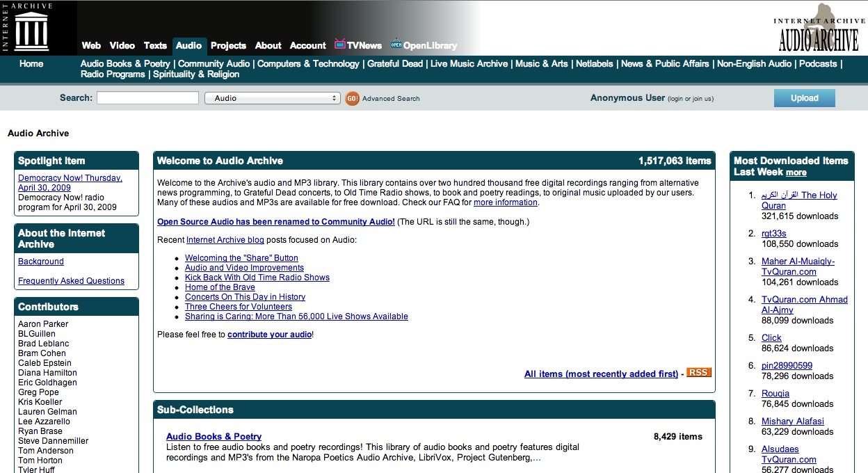Open The Holy Quran download item

(x=799, y=200)
